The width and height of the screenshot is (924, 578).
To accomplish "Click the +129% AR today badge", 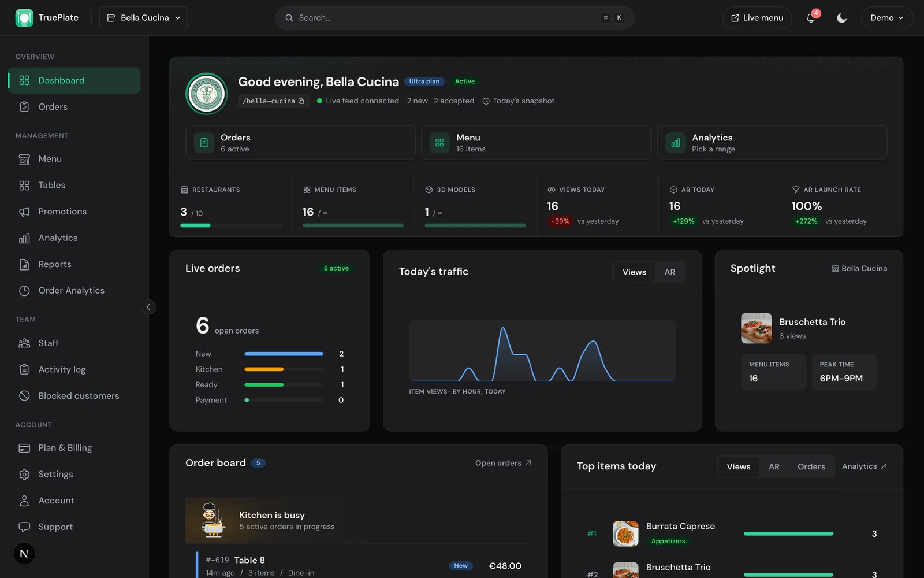I will click(x=684, y=221).
